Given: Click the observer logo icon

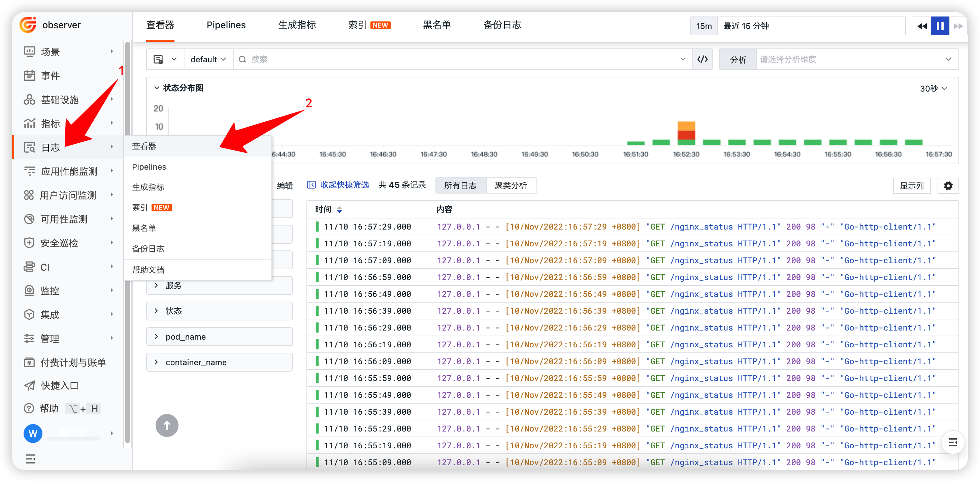Looking at the screenshot, I should coord(27,25).
